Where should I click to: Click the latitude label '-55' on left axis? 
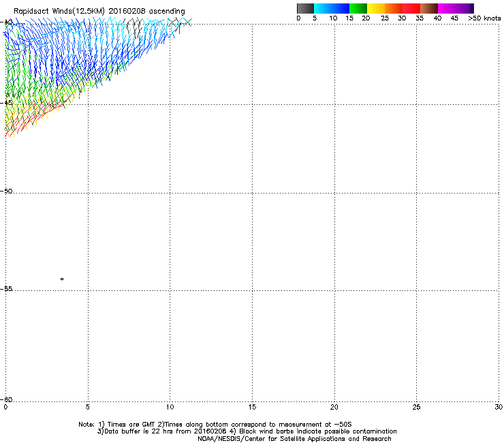point(7,288)
